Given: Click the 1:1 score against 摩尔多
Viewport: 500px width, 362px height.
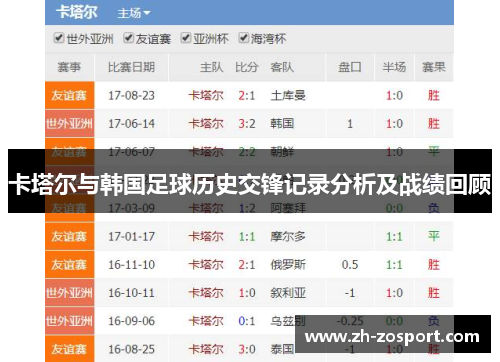Looking at the screenshot, I should [x=247, y=237].
